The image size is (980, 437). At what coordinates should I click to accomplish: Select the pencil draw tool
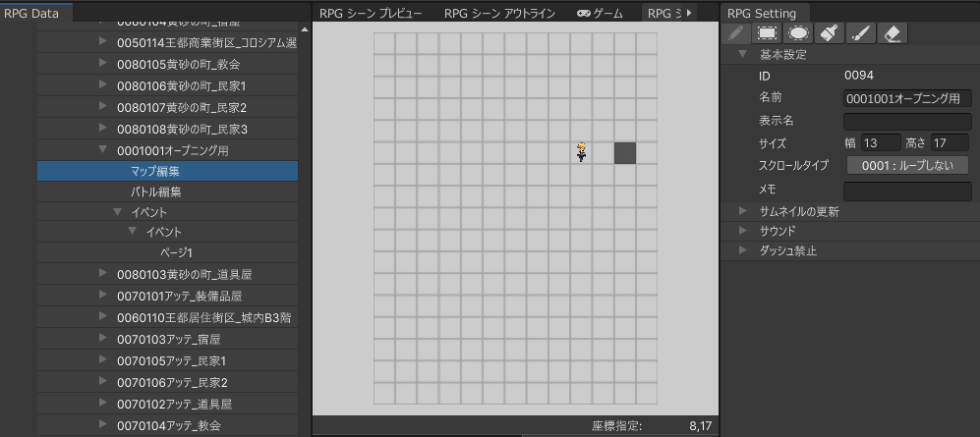point(736,33)
